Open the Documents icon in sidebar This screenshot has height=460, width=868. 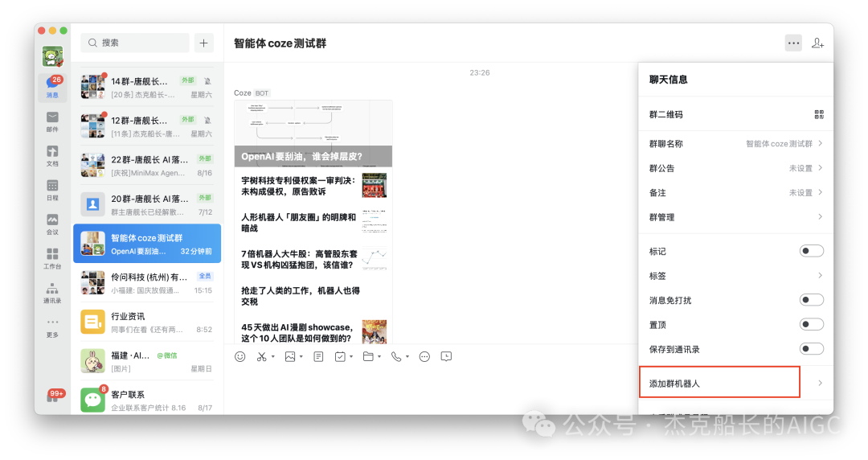point(52,156)
